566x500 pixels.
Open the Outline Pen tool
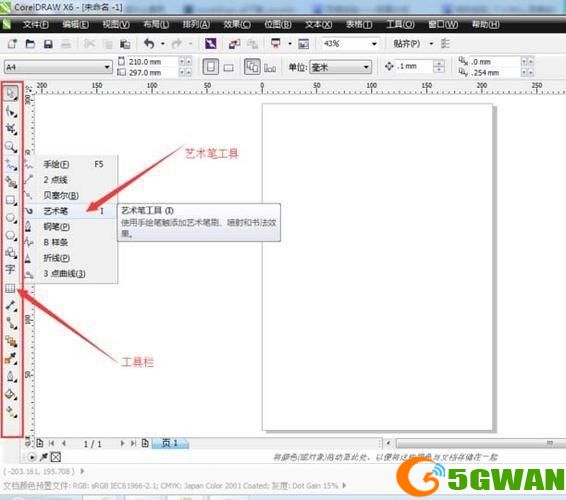pos(11,376)
